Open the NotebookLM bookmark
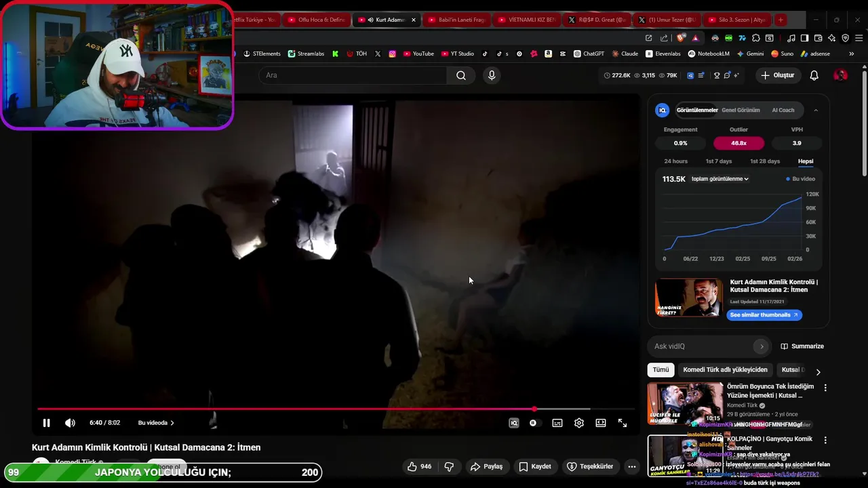Screen dimensions: 868x488 (709, 54)
